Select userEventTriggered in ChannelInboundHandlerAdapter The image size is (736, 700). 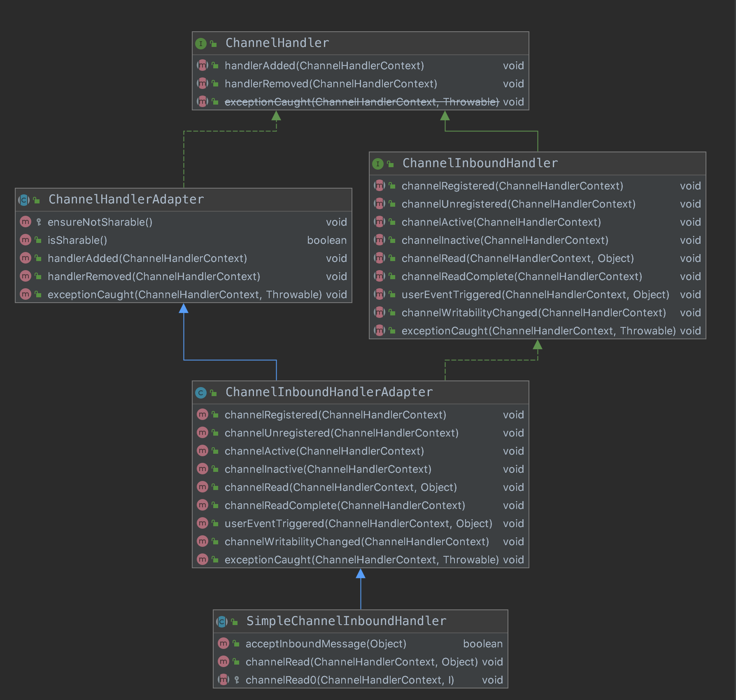pos(358,523)
